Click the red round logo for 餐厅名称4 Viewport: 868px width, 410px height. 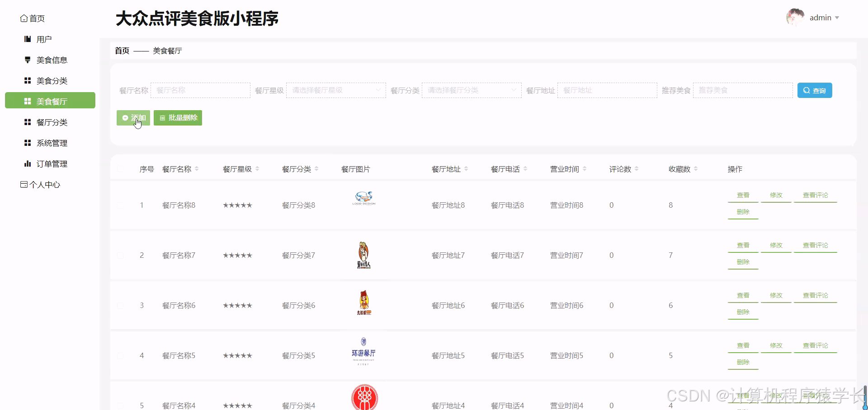tap(364, 397)
